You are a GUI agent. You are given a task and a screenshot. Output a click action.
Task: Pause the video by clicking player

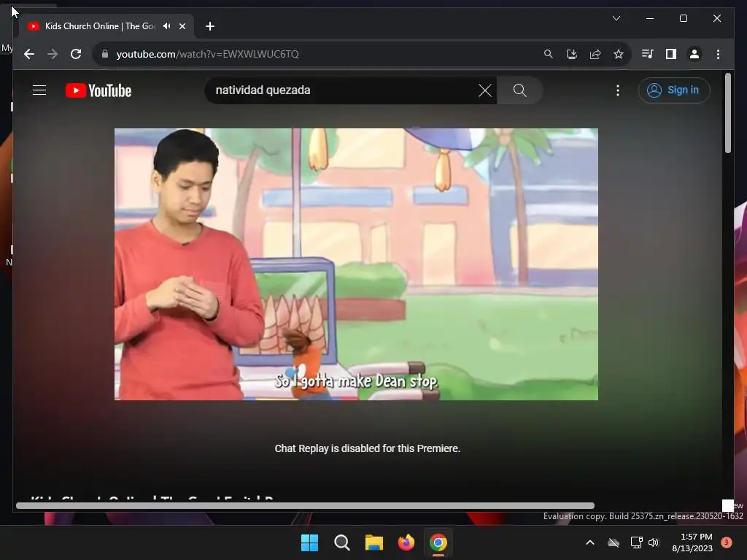click(x=356, y=264)
